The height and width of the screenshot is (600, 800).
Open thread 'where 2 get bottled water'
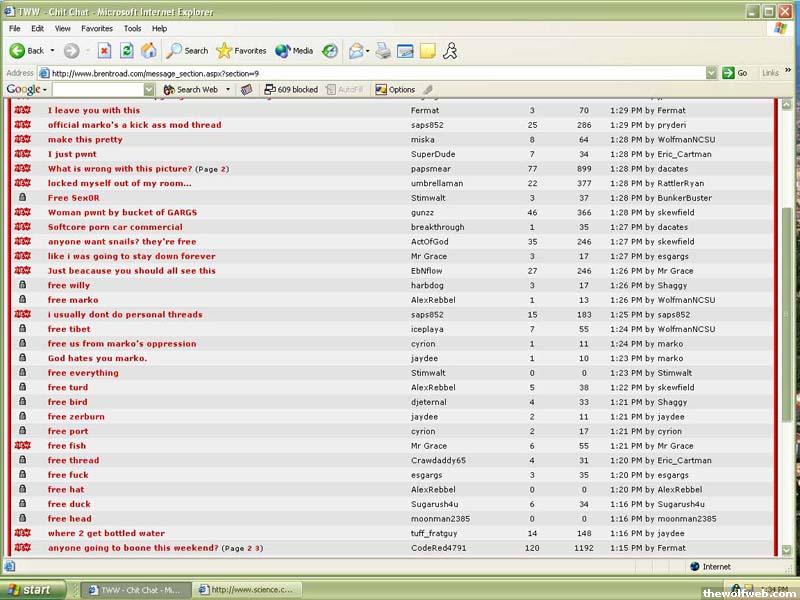(x=106, y=533)
